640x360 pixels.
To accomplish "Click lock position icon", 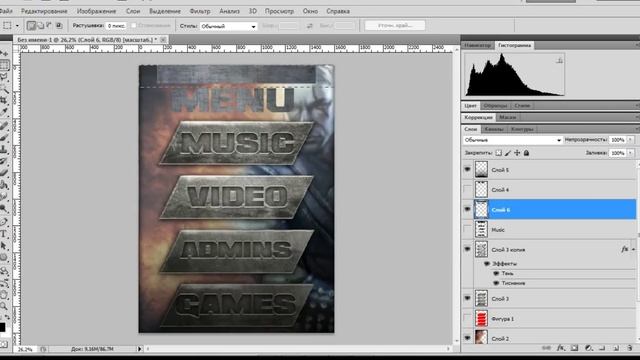I will (517, 153).
